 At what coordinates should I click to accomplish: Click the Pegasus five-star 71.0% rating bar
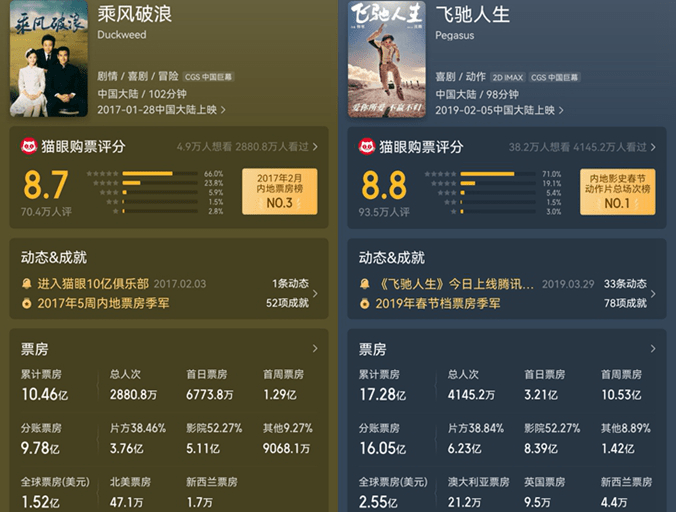tap(498, 174)
